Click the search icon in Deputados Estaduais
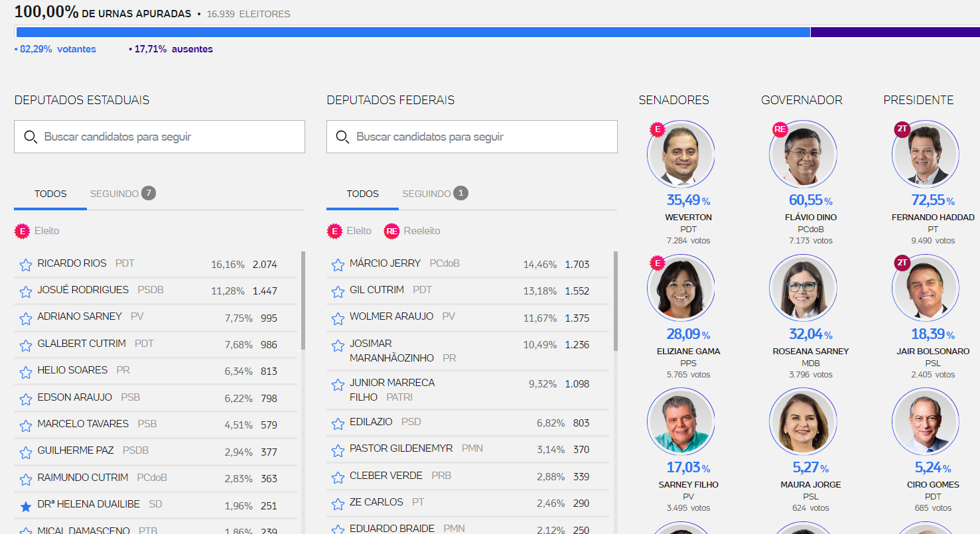Image resolution: width=980 pixels, height=534 pixels. [x=31, y=137]
